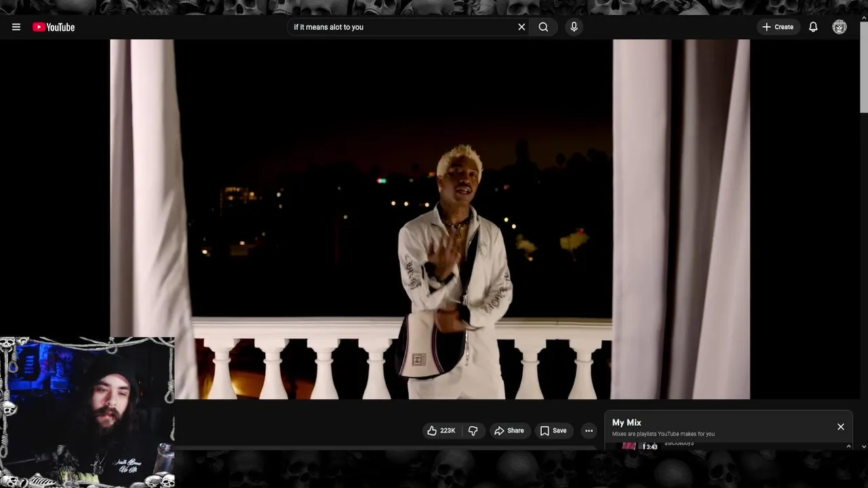Image resolution: width=868 pixels, height=488 pixels.
Task: Open the notifications bell
Action: point(813,27)
